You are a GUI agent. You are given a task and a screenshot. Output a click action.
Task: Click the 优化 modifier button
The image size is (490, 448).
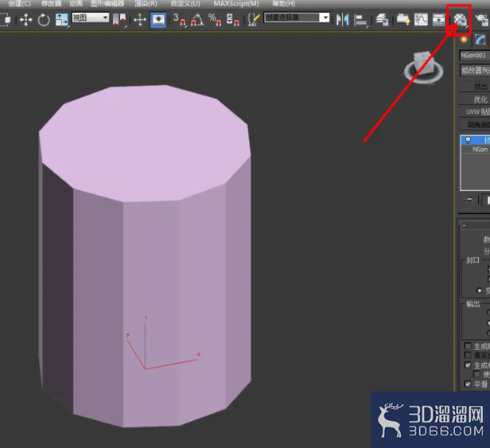(x=474, y=99)
